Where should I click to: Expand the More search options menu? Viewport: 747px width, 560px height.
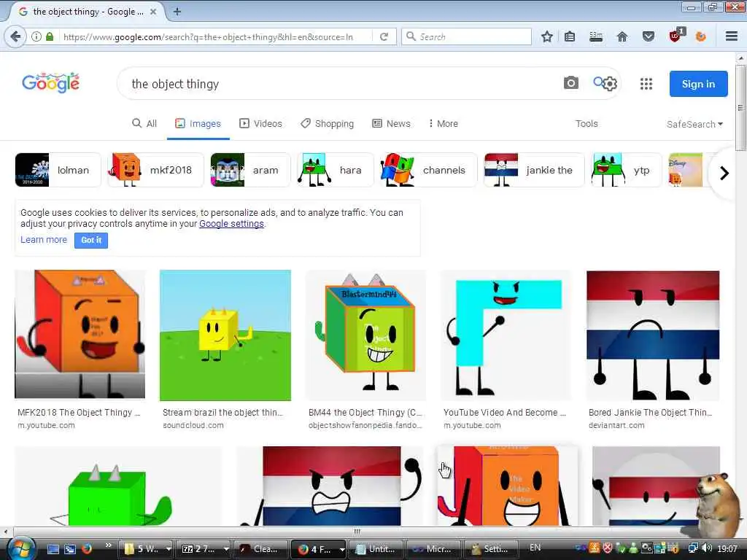pyautogui.click(x=444, y=124)
